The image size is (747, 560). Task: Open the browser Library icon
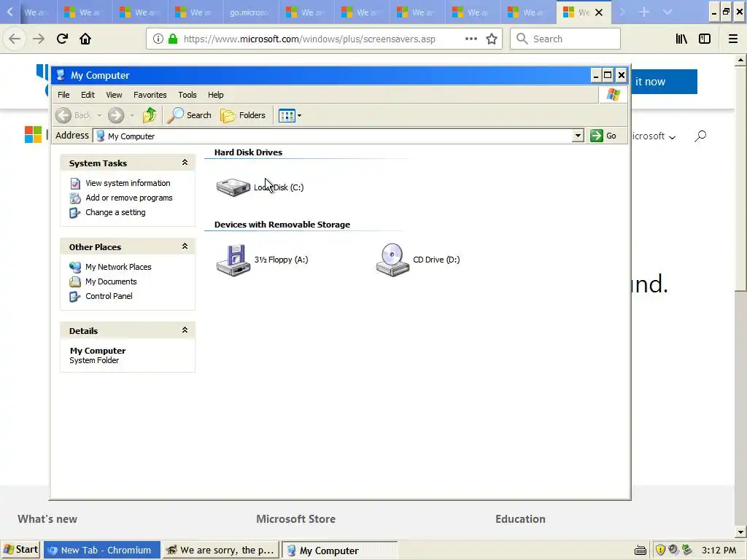click(682, 39)
